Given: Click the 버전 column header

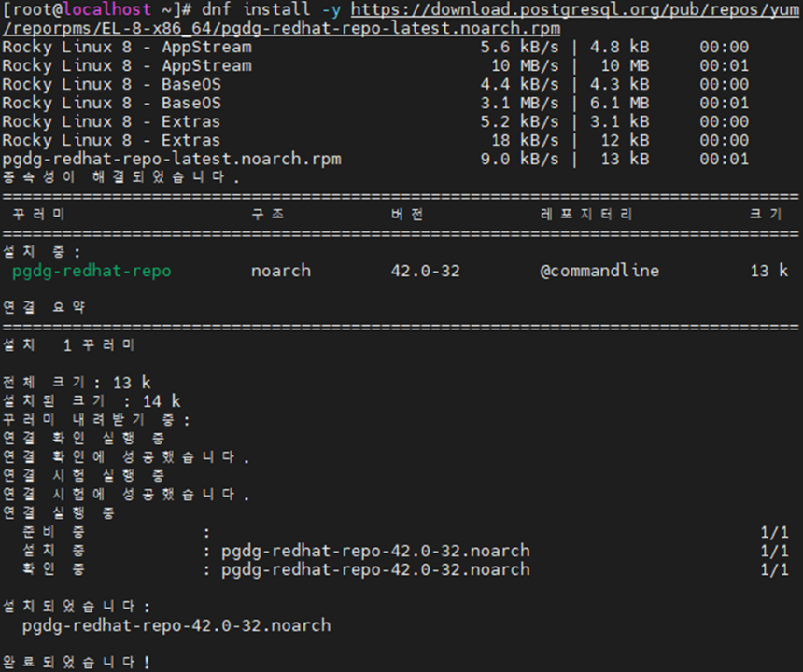Looking at the screenshot, I should coord(406,215).
